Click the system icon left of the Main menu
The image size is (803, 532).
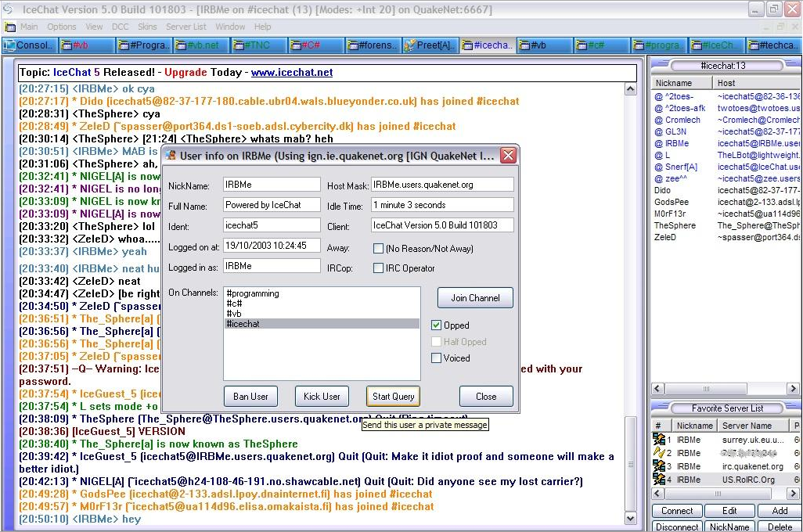(9, 27)
